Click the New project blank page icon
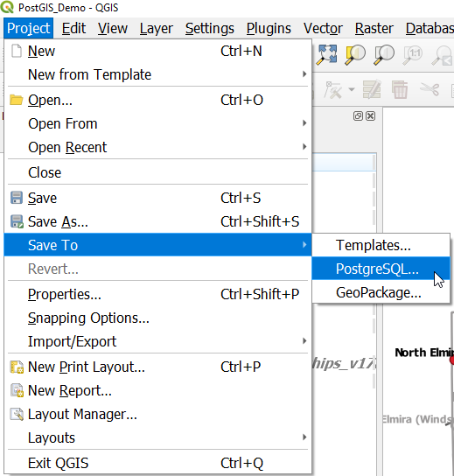Image resolution: width=454 pixels, height=476 pixels. pyautogui.click(x=17, y=51)
